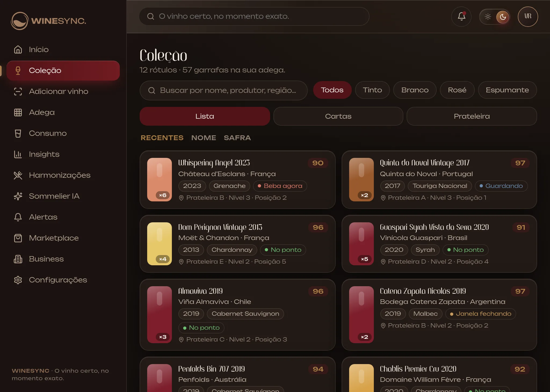
Task: Open Business building icon
Action: point(18,259)
